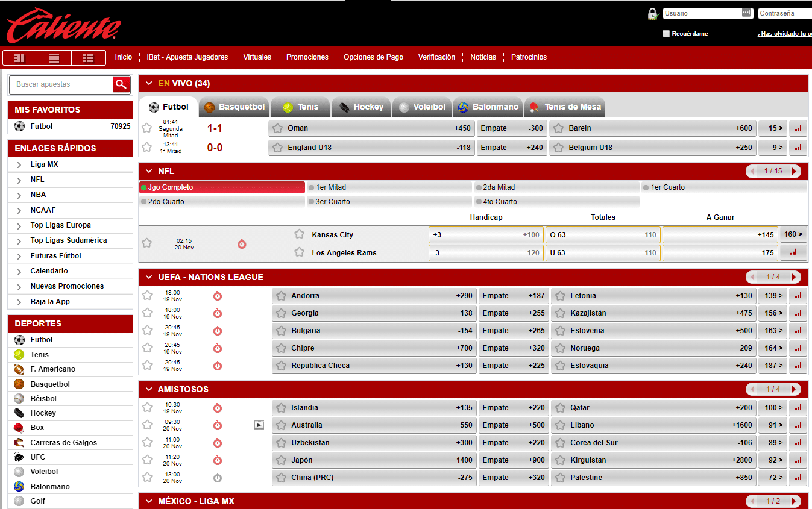The height and width of the screenshot is (509, 812).
Task: Bet on Oman at +450
Action: click(371, 128)
